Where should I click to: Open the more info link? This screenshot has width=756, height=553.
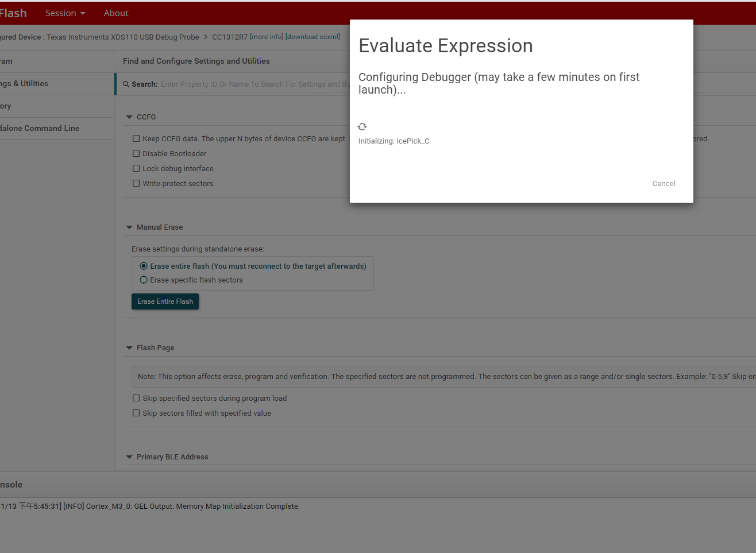point(267,37)
